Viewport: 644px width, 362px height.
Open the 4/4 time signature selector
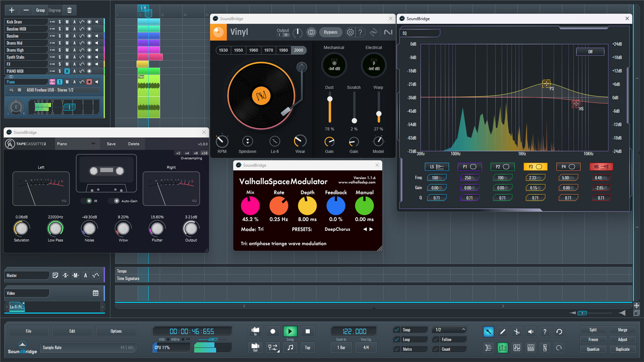[x=366, y=348]
